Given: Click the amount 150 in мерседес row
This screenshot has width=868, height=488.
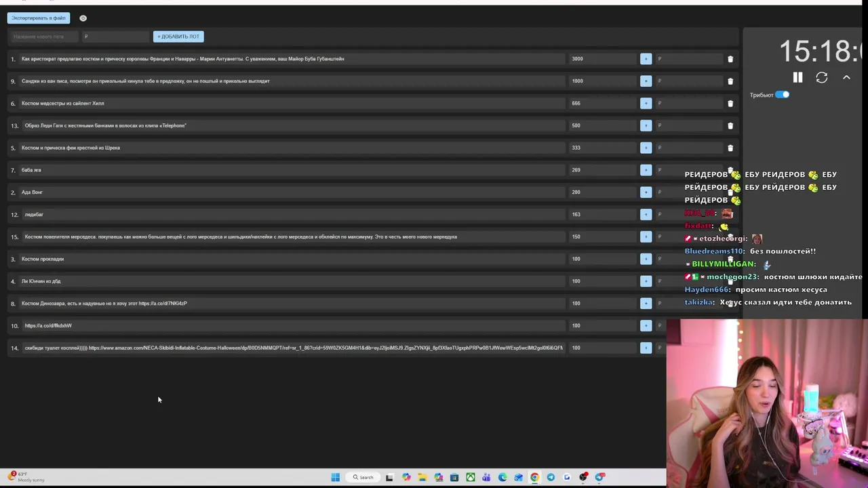Looking at the screenshot, I should click(576, 237).
